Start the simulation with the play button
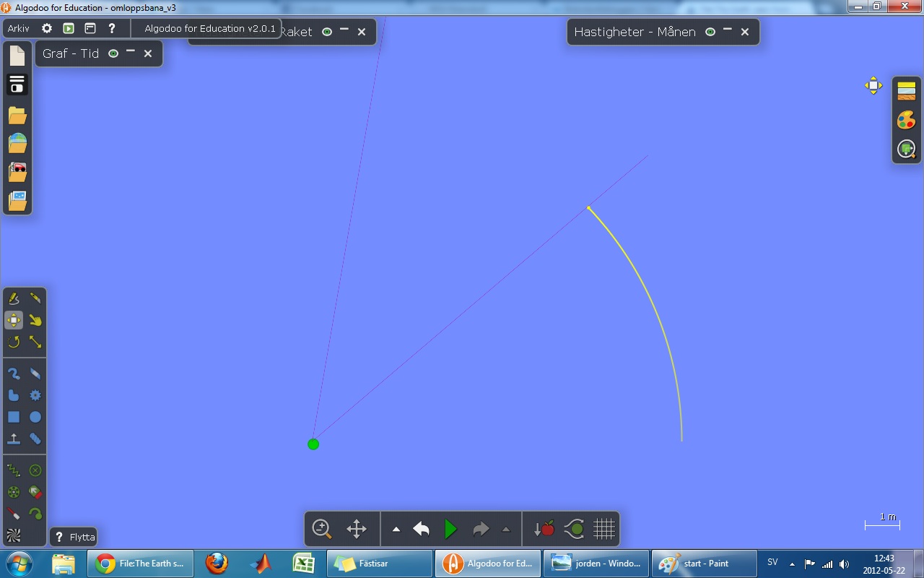924x578 pixels. point(450,529)
